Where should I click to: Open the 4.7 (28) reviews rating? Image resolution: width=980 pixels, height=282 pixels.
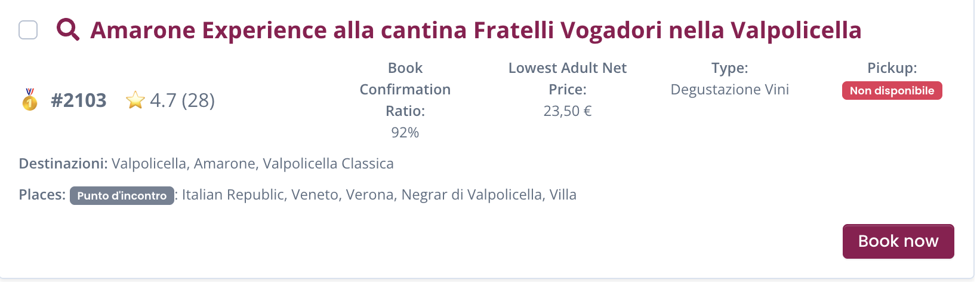coord(182,100)
